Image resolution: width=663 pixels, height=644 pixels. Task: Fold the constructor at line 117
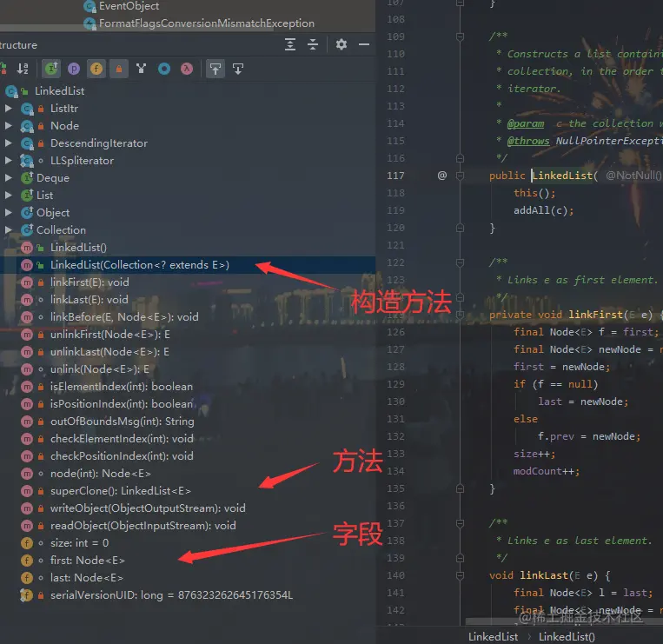click(x=460, y=176)
